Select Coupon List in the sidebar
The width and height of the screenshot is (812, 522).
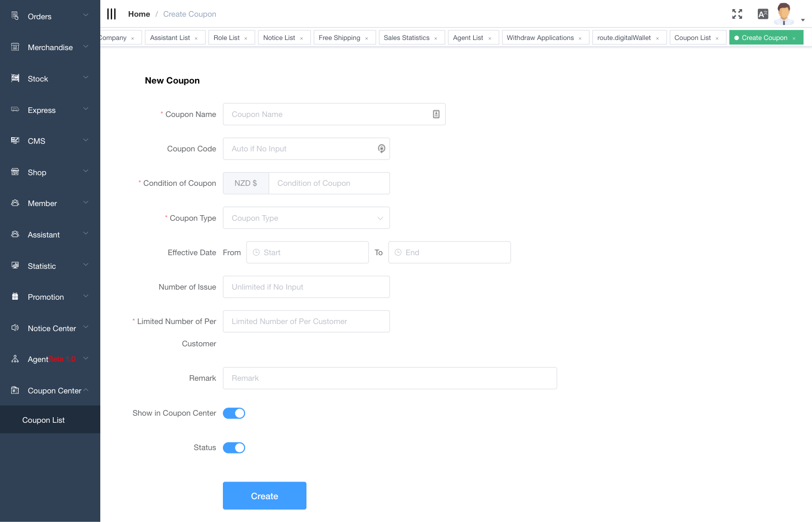point(44,420)
